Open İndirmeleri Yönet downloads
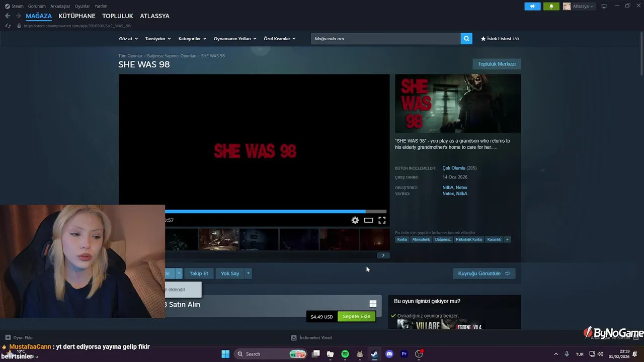This screenshot has height=362, width=644. 312,338
